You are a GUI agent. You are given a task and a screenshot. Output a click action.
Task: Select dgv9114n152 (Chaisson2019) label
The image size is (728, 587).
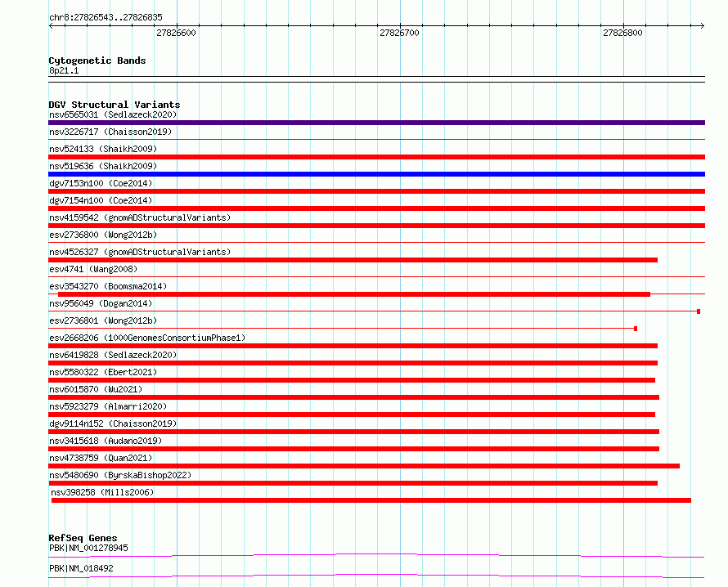pyautogui.click(x=113, y=423)
